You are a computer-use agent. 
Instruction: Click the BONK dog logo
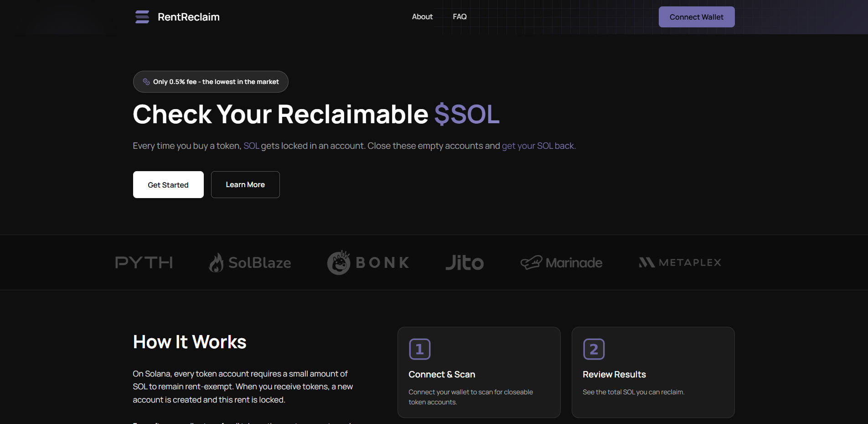point(339,262)
